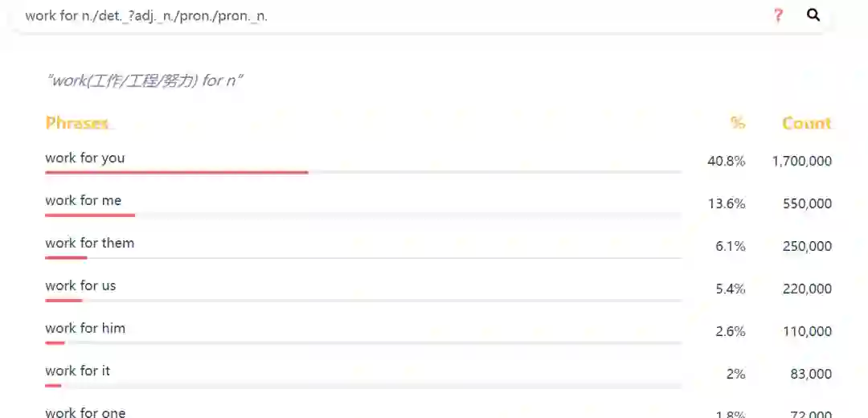
Task: Click the red question mark help icon
Action: [778, 15]
